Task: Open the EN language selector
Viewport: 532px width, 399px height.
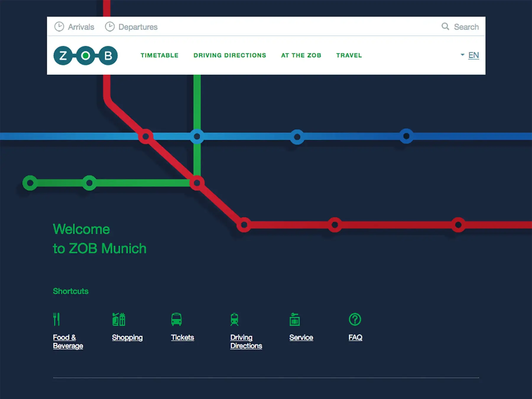Action: [473, 55]
